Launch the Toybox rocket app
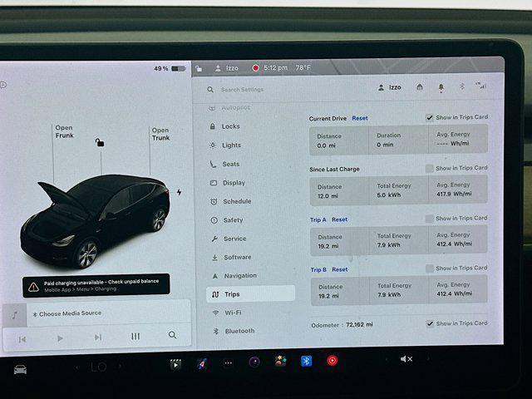Screen dimensions: 532x399 coord(202,363)
